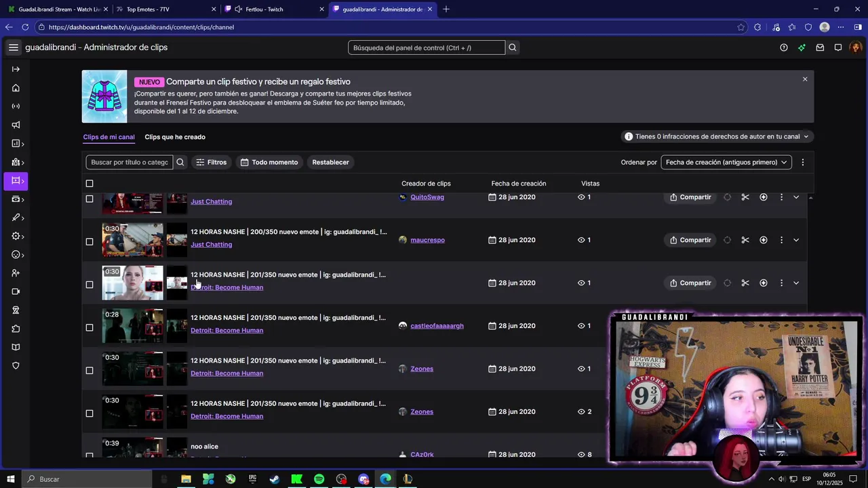Viewport: 868px width, 488px height.
Task: Check the box for Zeones' clip with 2 views
Action: 90,413
